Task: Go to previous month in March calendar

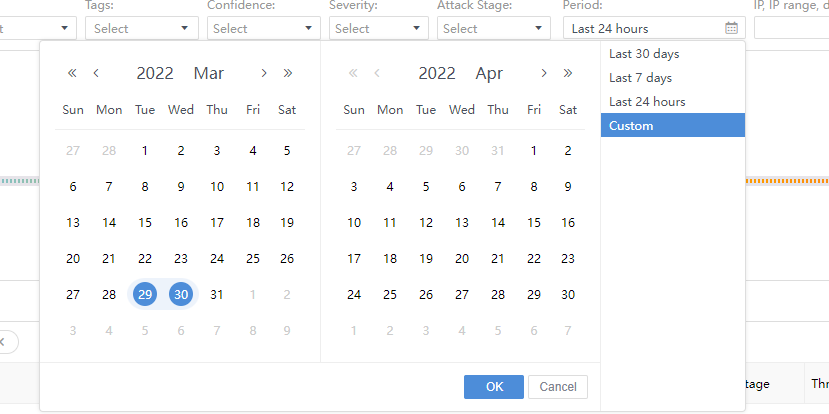Action: click(96, 73)
